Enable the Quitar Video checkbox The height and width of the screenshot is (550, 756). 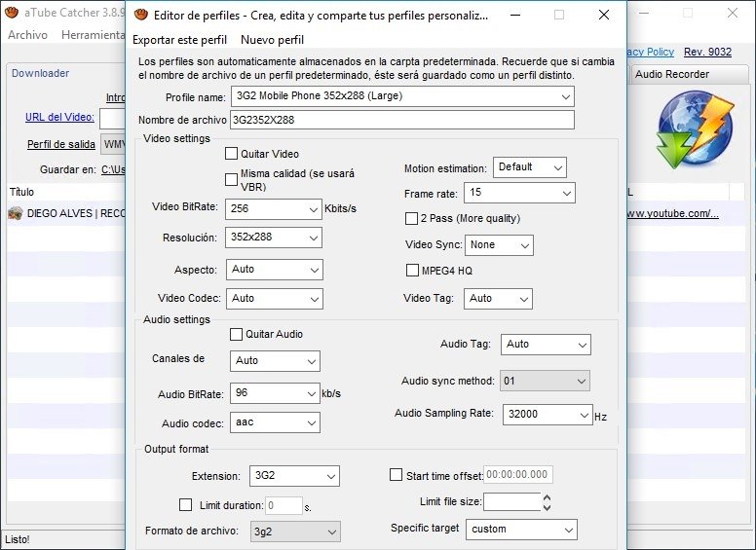pyautogui.click(x=232, y=154)
